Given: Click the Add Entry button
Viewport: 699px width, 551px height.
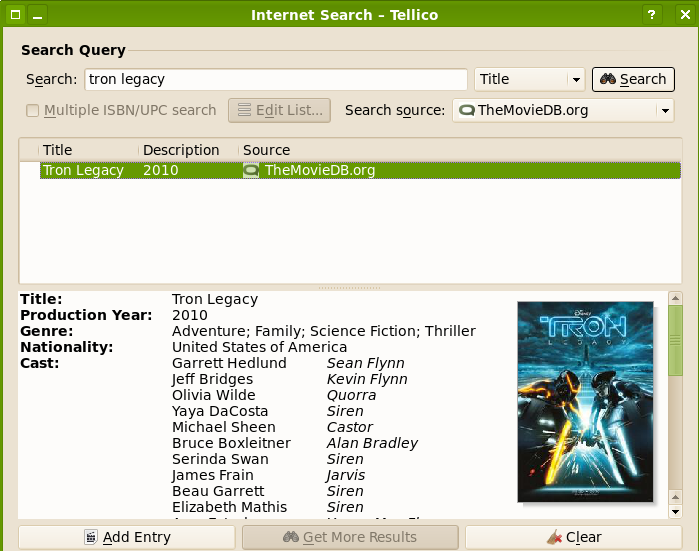Looking at the screenshot, I should tap(127, 537).
